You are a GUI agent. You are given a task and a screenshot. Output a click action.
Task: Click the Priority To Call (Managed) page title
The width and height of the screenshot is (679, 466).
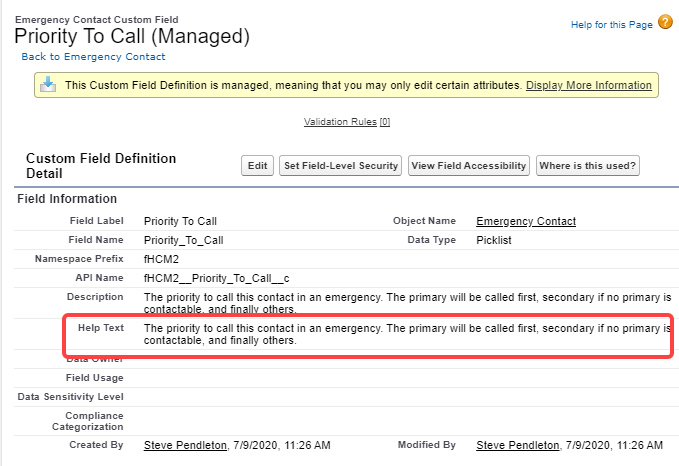[x=132, y=36]
